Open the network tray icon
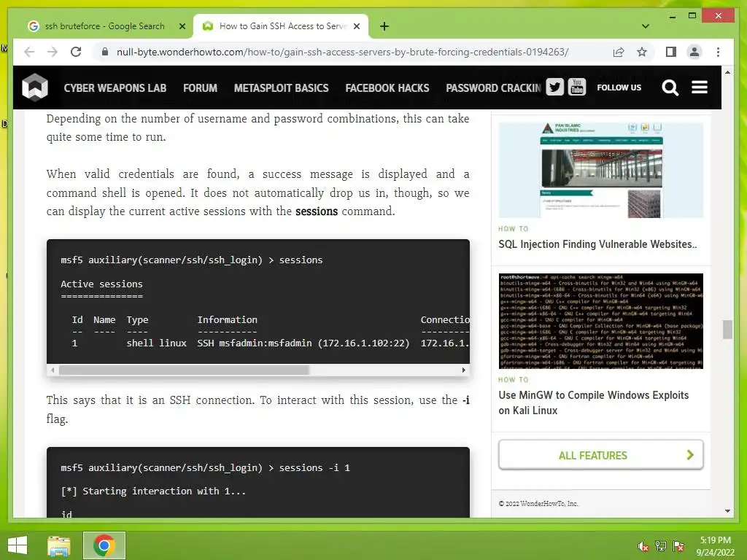The width and height of the screenshot is (747, 560). click(x=661, y=546)
